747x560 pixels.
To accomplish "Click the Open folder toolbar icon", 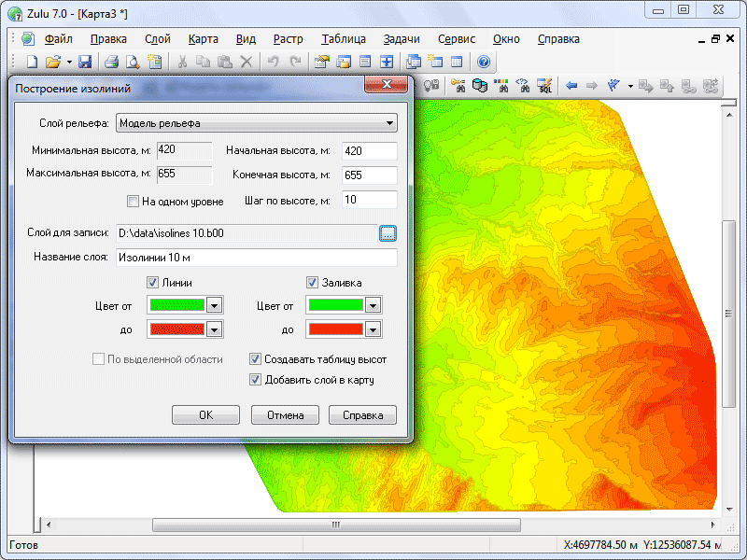I will click(x=53, y=63).
